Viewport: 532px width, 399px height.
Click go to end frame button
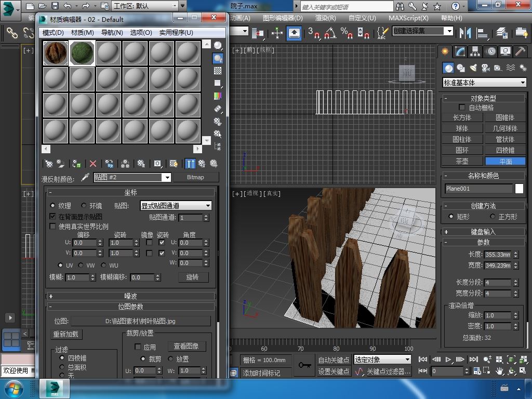[x=474, y=360]
